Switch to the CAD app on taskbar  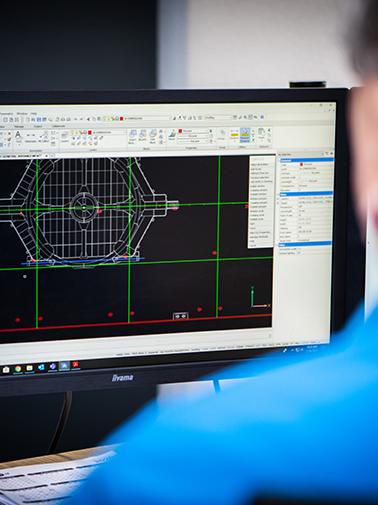click(x=64, y=366)
